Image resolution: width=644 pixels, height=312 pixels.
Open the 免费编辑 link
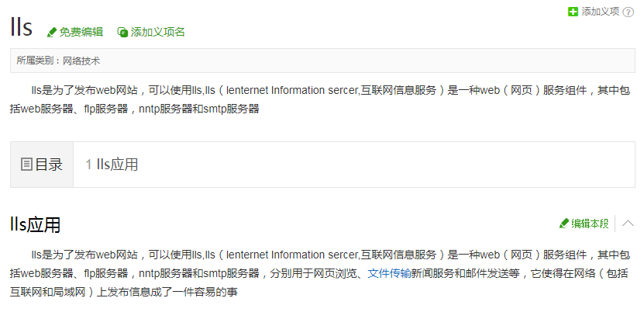pos(81,32)
